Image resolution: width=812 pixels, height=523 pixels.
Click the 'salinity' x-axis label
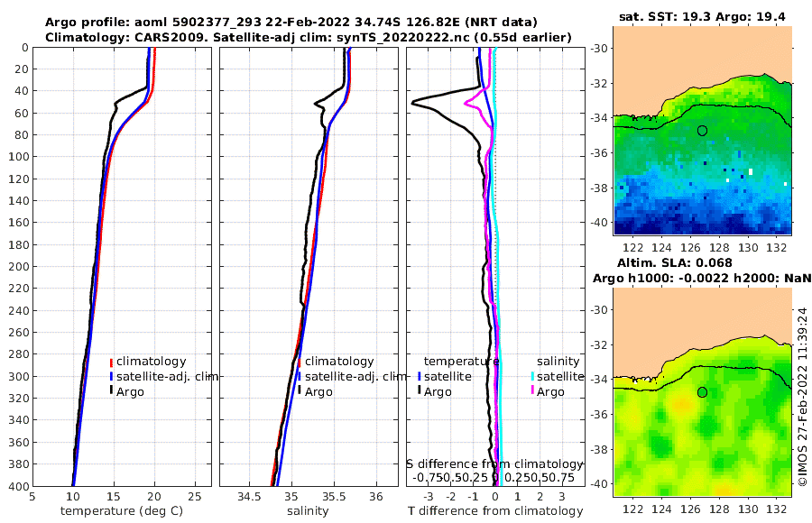(x=308, y=511)
